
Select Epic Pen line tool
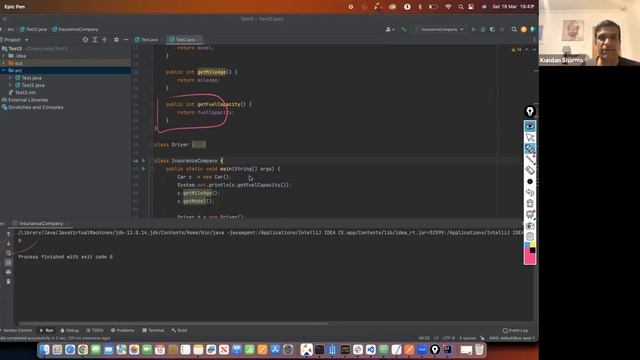[530, 160]
